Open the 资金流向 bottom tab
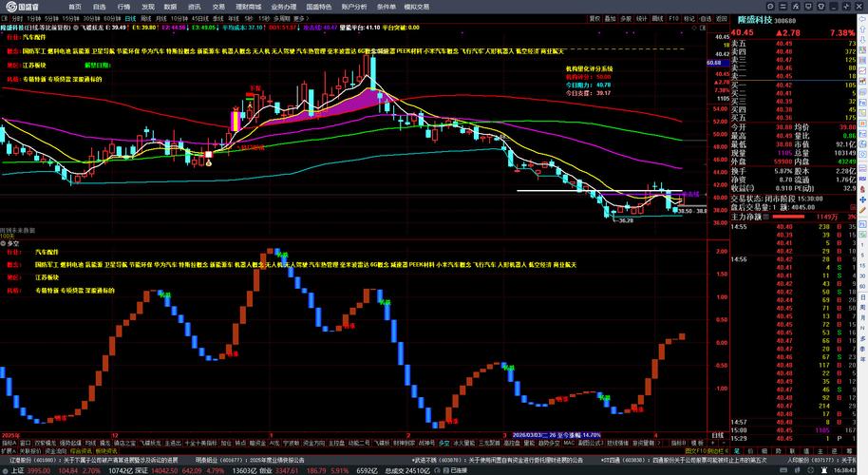This screenshot has width=868, height=475. pos(55,451)
